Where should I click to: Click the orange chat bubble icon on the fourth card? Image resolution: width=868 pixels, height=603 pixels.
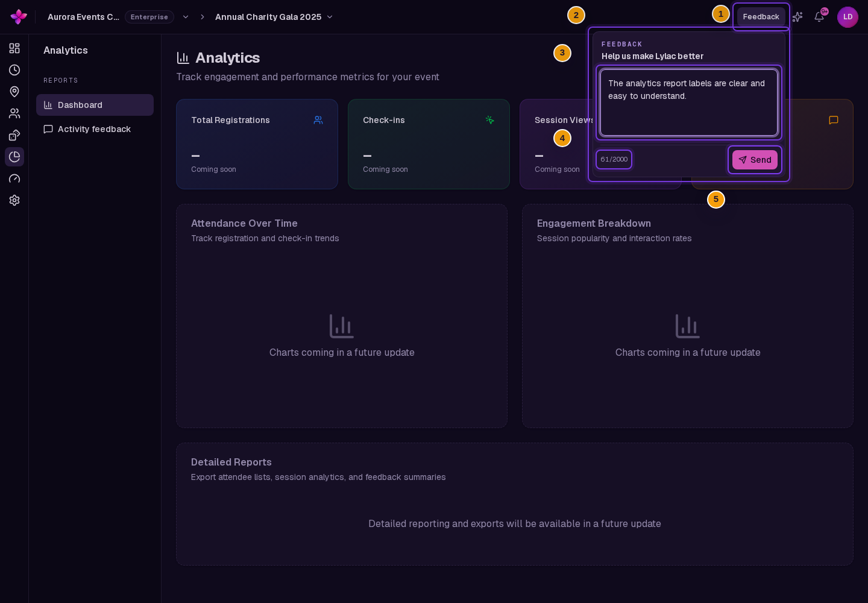click(834, 120)
